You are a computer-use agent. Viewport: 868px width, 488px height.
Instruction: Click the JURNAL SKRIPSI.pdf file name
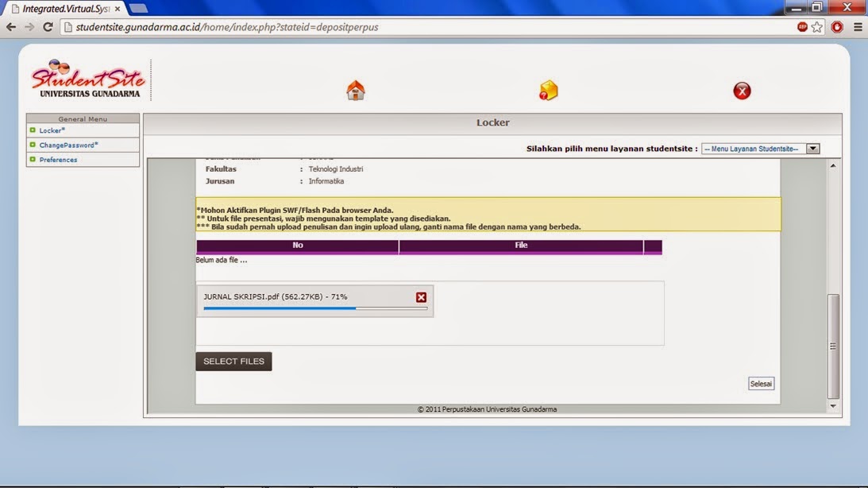[241, 297]
